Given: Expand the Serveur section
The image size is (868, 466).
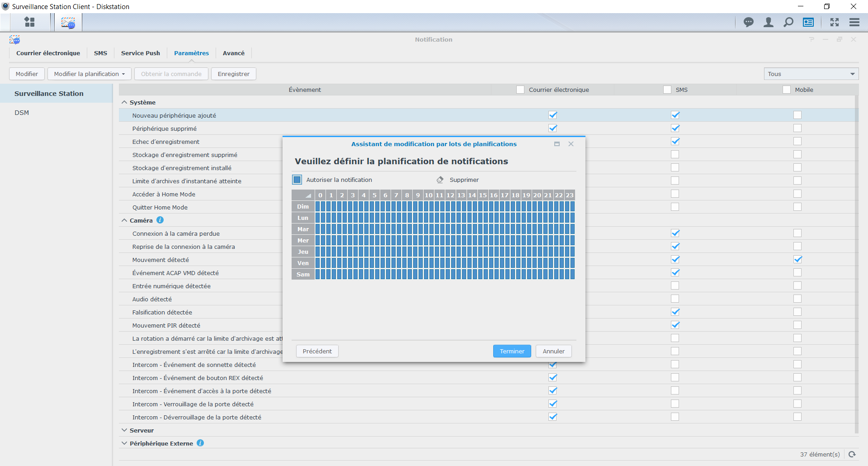Looking at the screenshot, I should 124,430.
